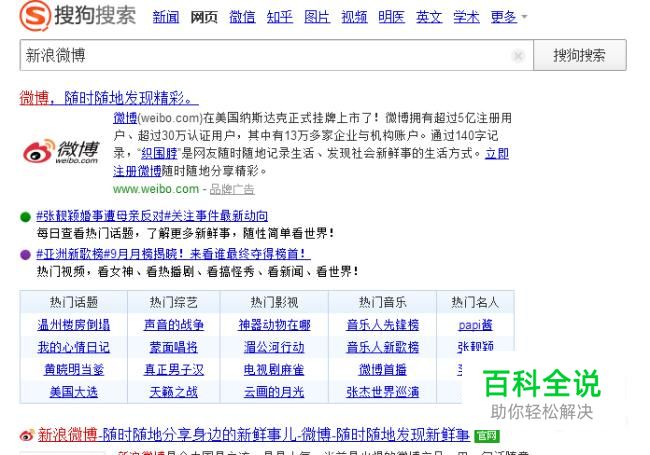Select the 网页 tab
The height and width of the screenshot is (455, 650).
[x=204, y=17]
